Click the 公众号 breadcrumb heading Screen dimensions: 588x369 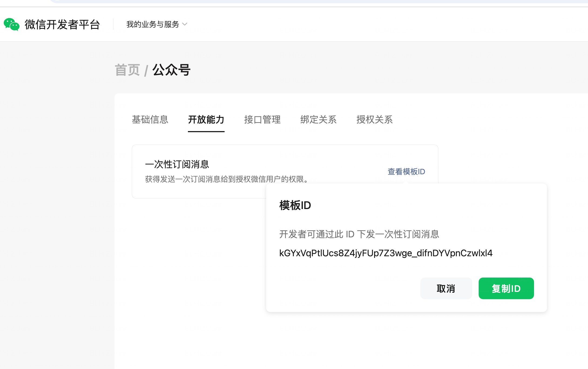coord(171,70)
